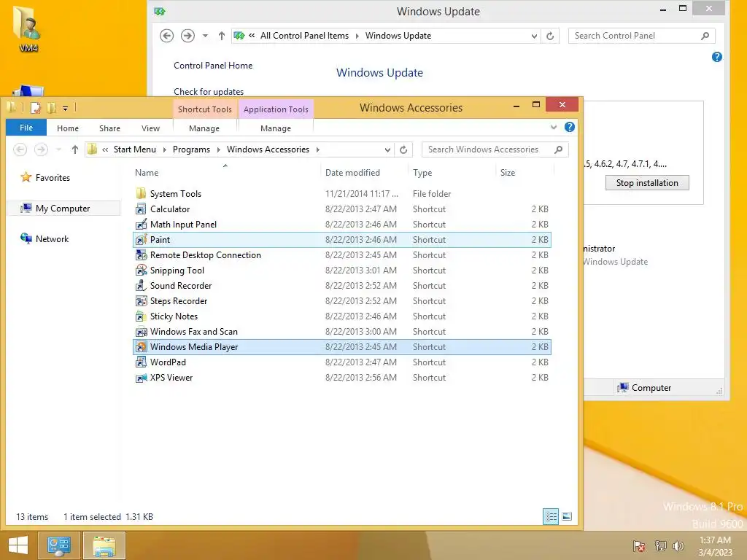This screenshot has width=747, height=560.
Task: Select Network in navigation pane
Action: (52, 238)
